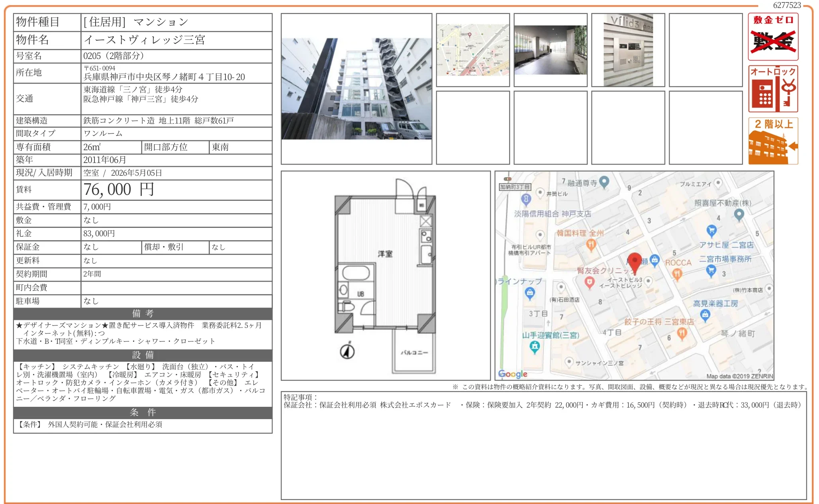Screen dimensions: 819x504
Task: Click the 融通尊寺 map marker pin
Action: [x=604, y=182]
